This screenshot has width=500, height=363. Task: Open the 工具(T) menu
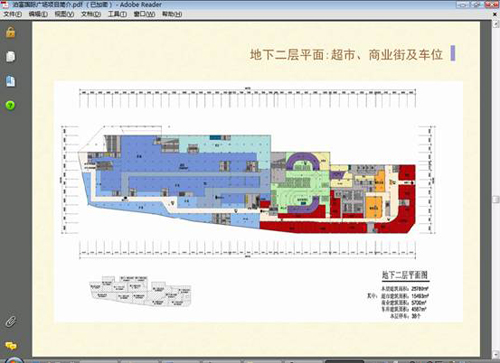click(117, 14)
